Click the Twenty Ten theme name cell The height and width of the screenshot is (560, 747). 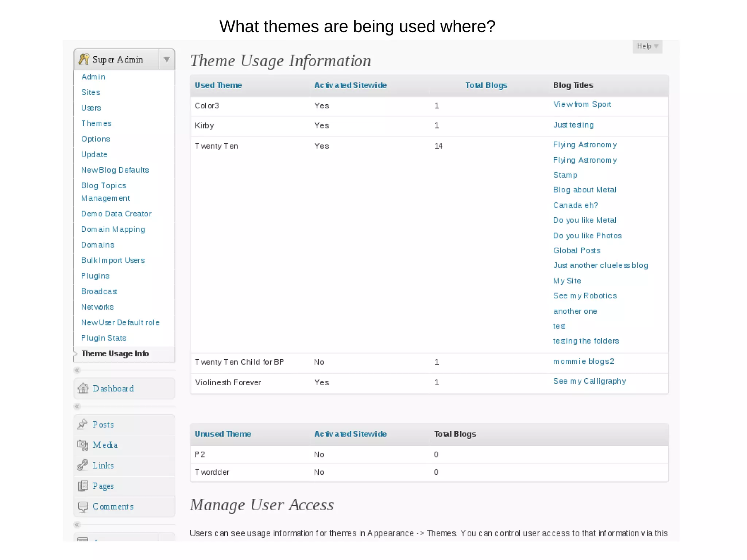pos(216,146)
